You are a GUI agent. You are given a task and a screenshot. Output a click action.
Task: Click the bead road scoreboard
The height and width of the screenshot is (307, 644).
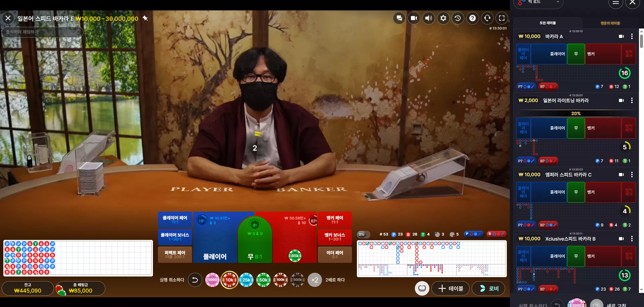(x=78, y=258)
